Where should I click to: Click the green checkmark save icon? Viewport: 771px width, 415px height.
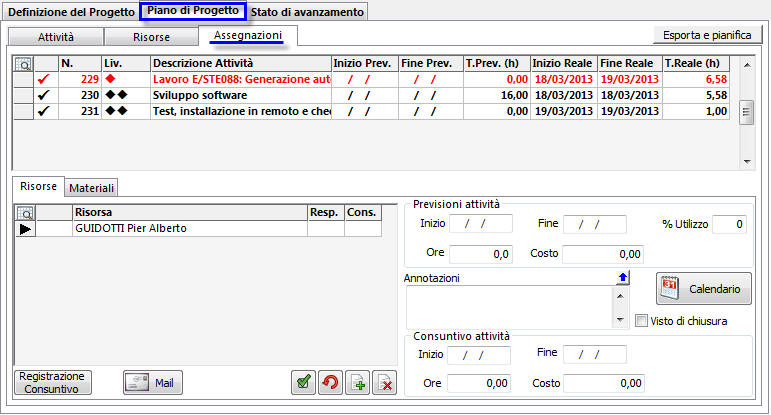303,382
